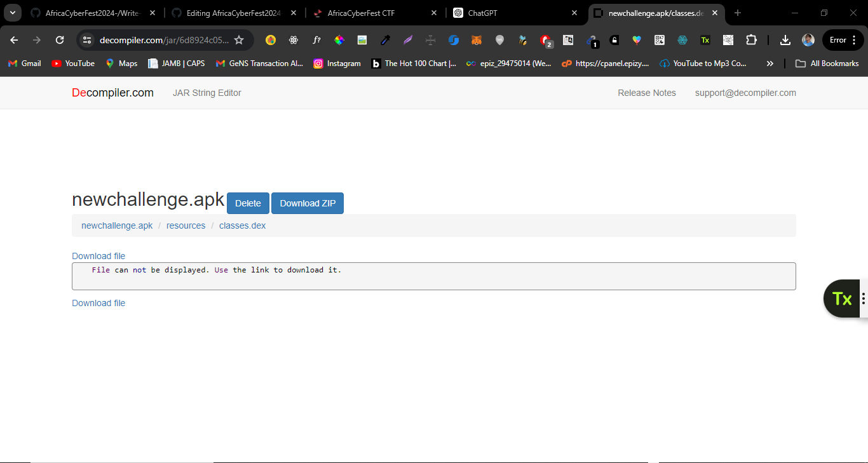The height and width of the screenshot is (463, 868).
Task: Open the first Download file link
Action: [98, 256]
